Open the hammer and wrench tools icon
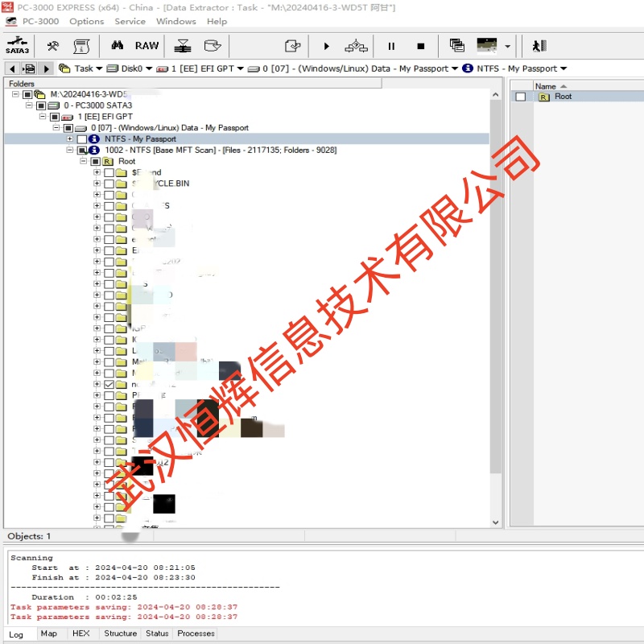The width and height of the screenshot is (644, 644). point(52,46)
